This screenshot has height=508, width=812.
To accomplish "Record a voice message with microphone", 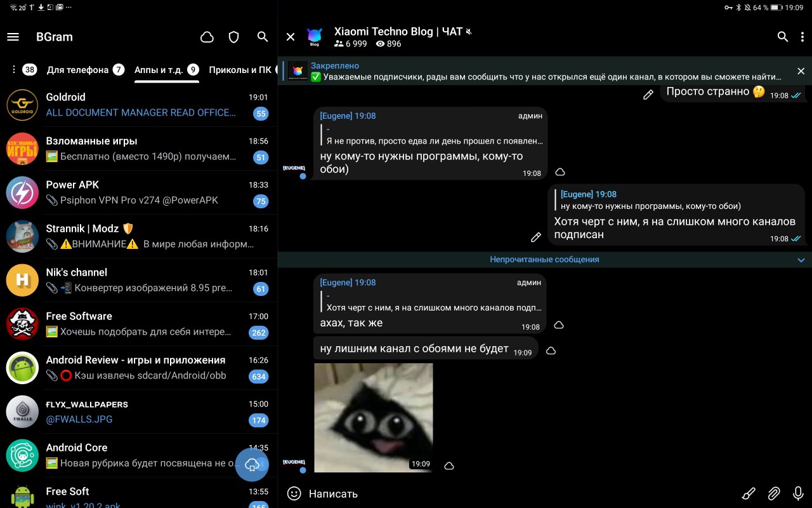I will [799, 493].
